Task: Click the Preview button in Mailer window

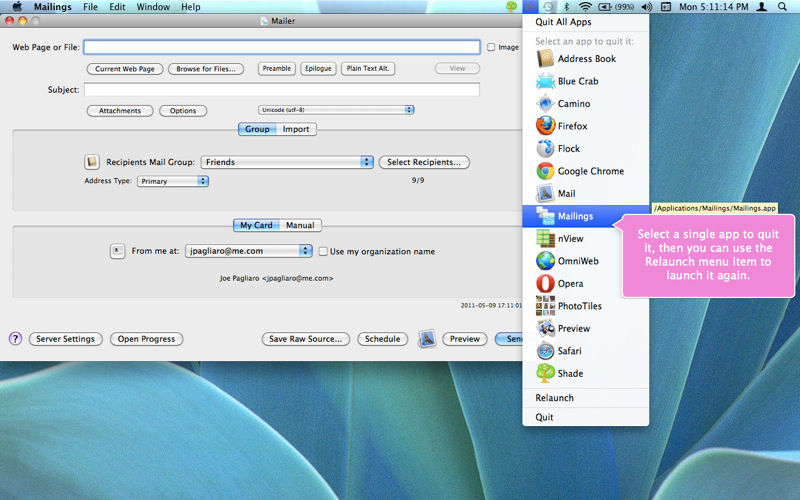Action: [465, 339]
